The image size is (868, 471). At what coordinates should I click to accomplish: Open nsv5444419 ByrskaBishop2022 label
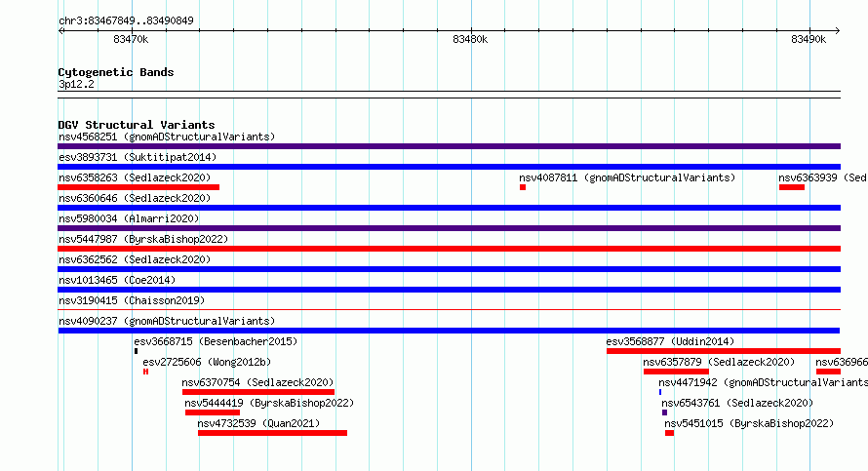pyautogui.click(x=269, y=403)
